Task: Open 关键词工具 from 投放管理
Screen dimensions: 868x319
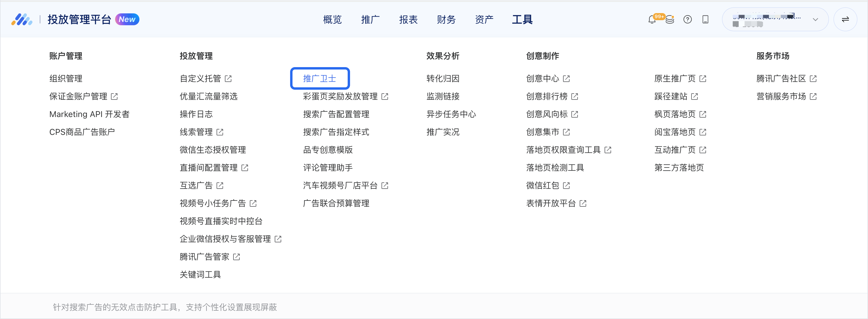Action: [200, 274]
